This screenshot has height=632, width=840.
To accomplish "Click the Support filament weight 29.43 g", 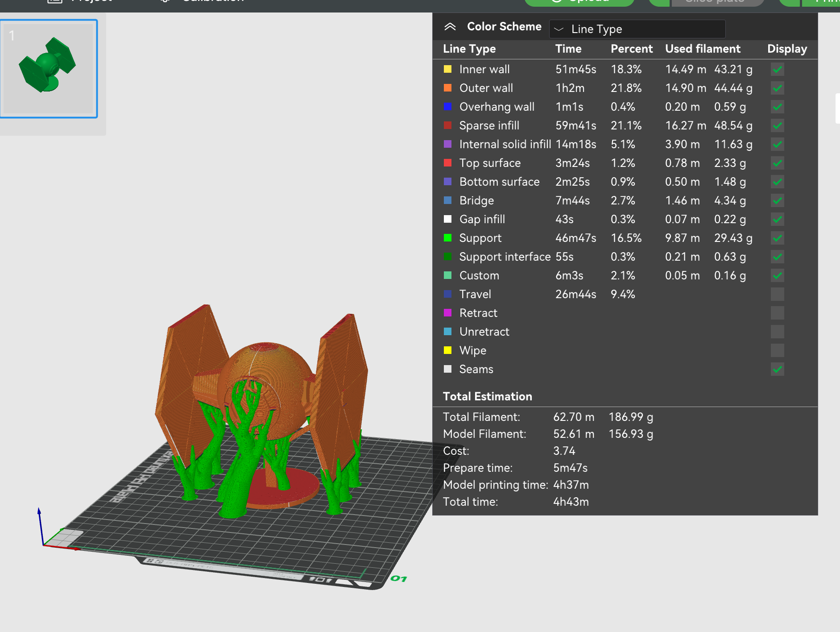I will click(733, 238).
